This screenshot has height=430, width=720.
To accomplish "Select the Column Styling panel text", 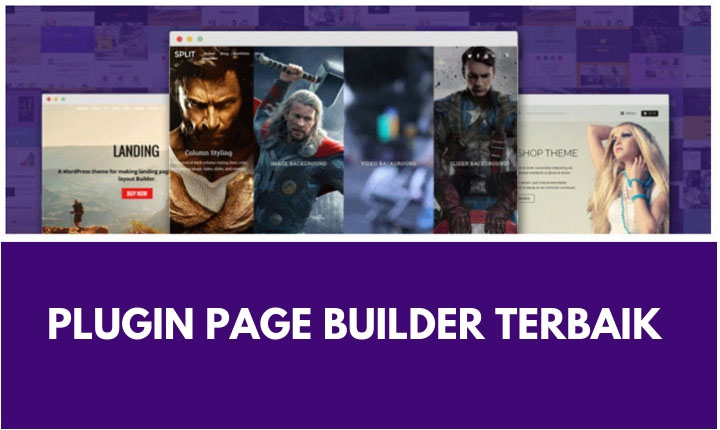I will click(x=208, y=153).
